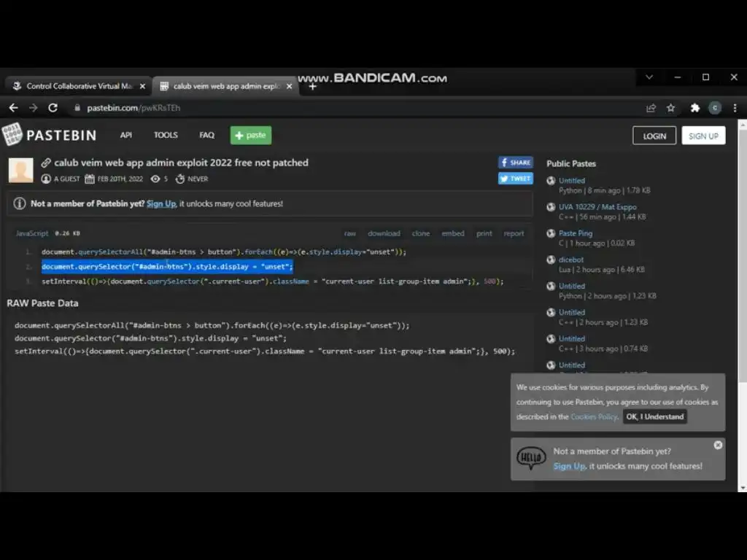Viewport: 747px width, 560px height.
Task: Close the calub veim web app tab
Action: [289, 86]
